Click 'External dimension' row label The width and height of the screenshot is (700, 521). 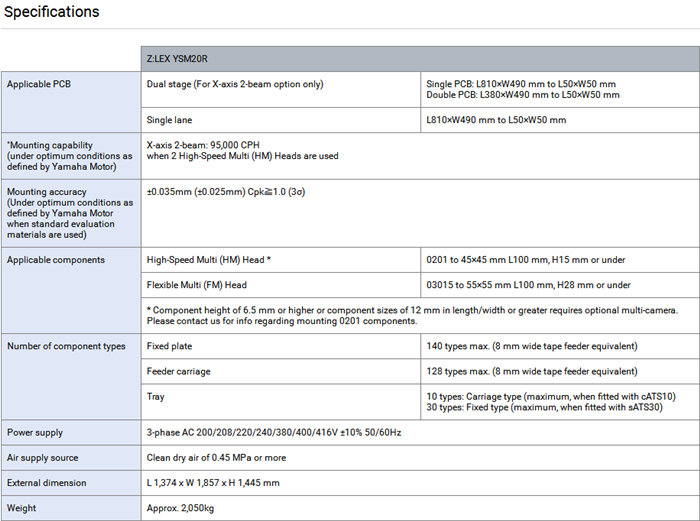[x=46, y=483]
